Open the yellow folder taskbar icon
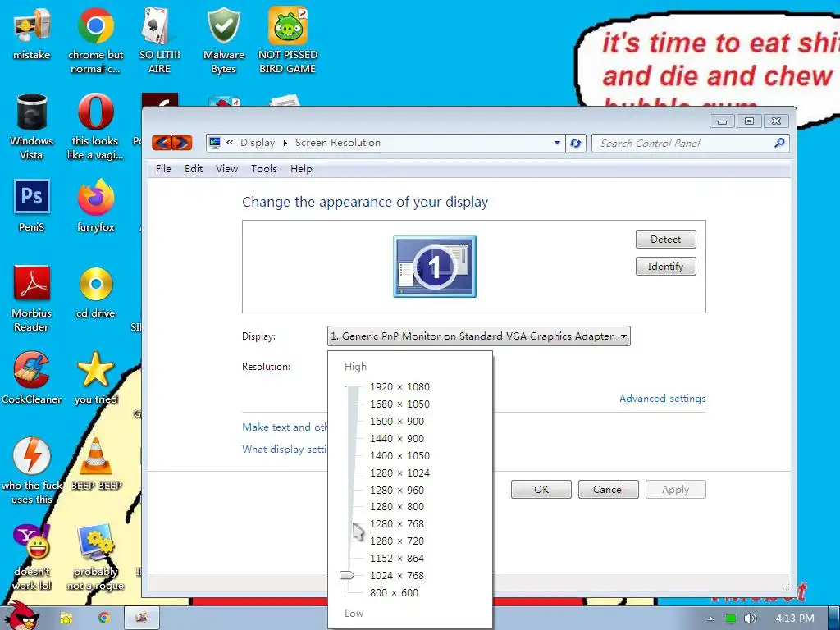 point(66,618)
